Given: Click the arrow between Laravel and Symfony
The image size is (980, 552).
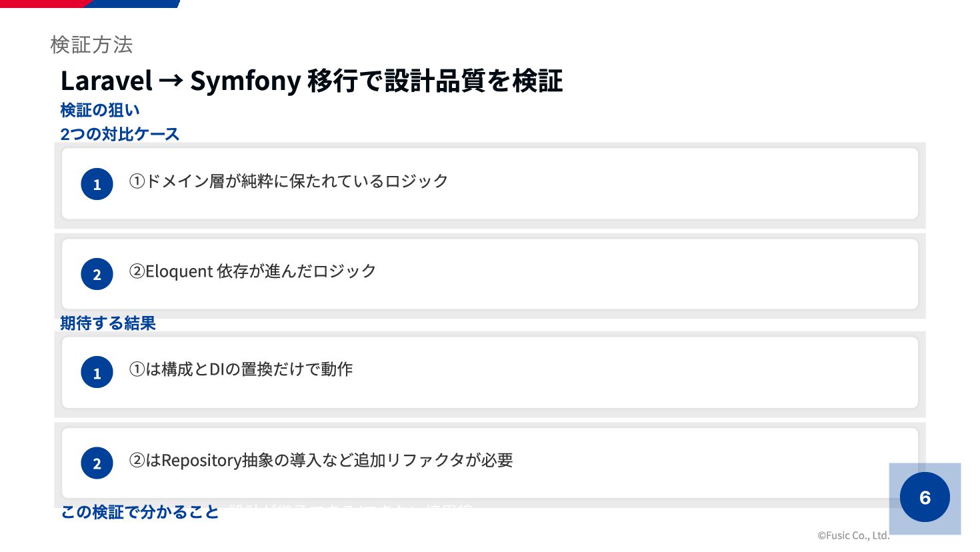Looking at the screenshot, I should [x=171, y=81].
